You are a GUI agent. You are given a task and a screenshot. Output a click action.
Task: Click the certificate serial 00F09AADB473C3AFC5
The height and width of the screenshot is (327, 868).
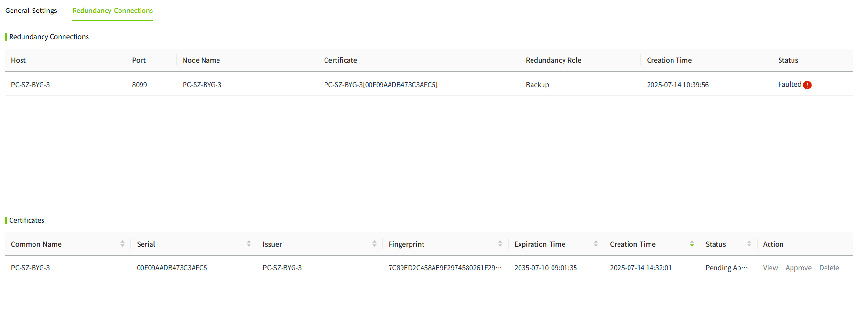[172, 268]
